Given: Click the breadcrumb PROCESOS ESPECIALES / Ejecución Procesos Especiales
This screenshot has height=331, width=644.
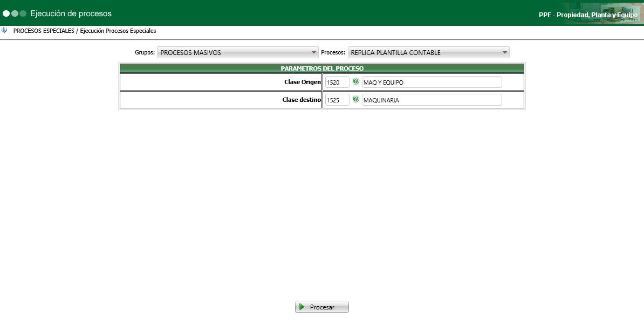Looking at the screenshot, I should (x=85, y=31).
